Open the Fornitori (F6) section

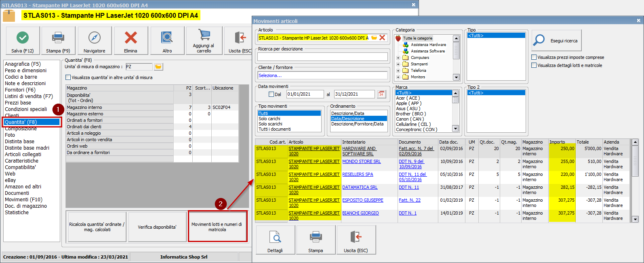point(20,90)
